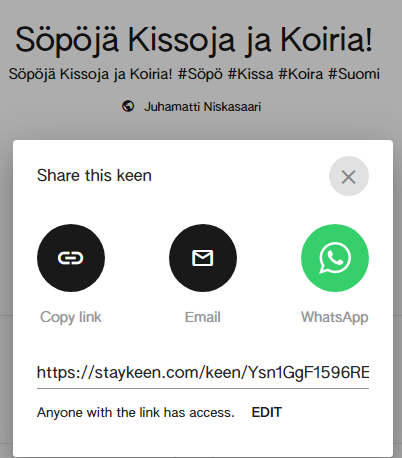
Task: Select the WhatsApp text label
Action: 335,317
